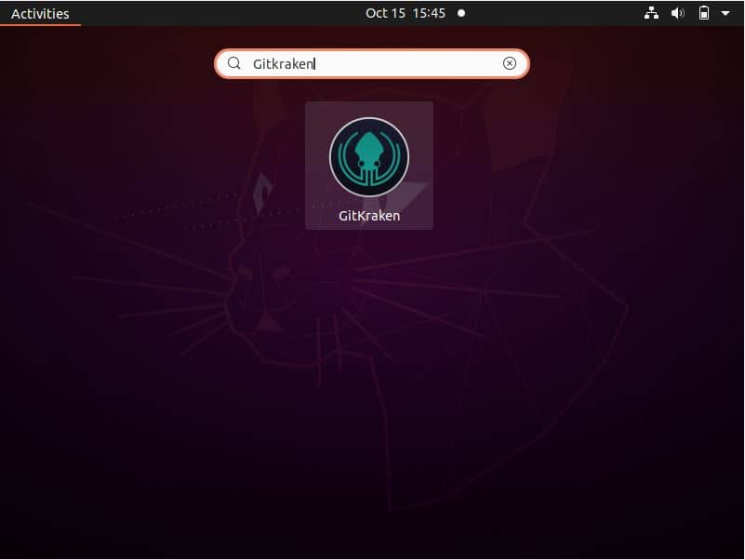Launch the GitKraken application icon
This screenshot has width=745, height=560.
(369, 157)
